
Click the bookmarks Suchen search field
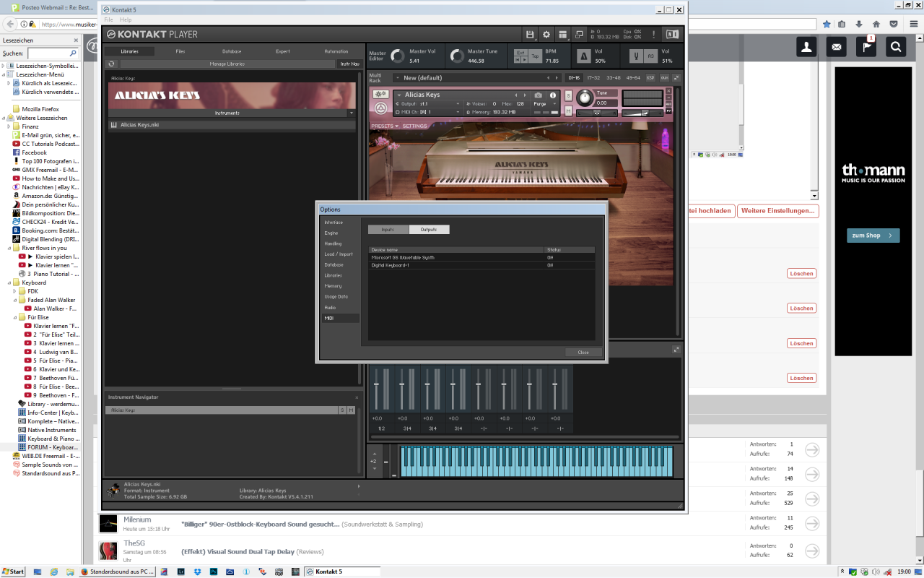pos(53,53)
